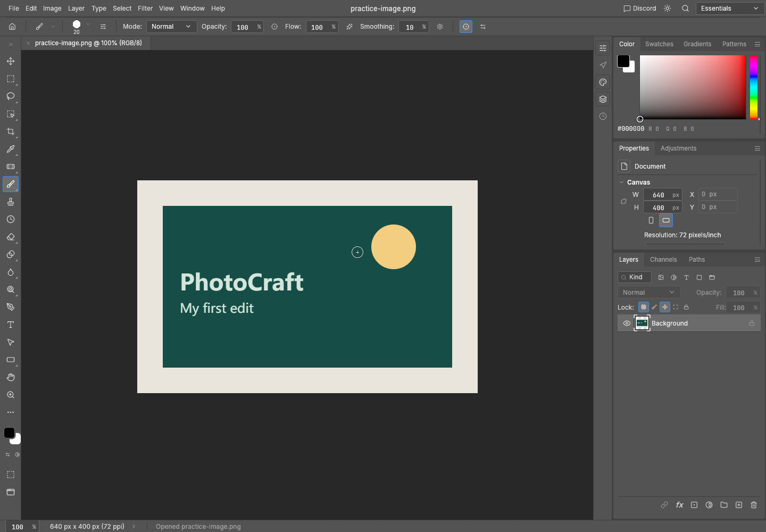Open the search icon in top bar
Image resolution: width=766 pixels, height=532 pixels.
tap(686, 9)
